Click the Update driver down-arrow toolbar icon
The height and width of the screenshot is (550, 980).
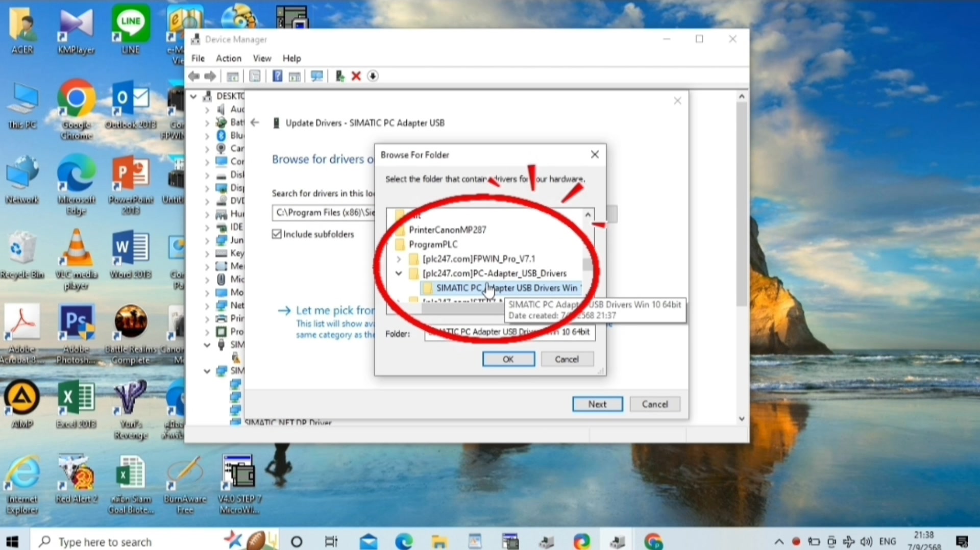click(373, 77)
